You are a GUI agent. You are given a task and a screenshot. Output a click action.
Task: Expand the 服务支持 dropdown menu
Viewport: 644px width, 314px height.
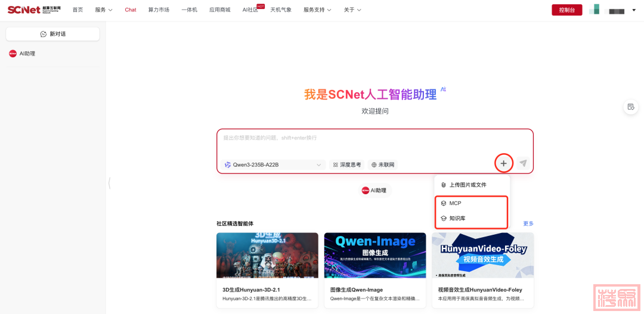pyautogui.click(x=317, y=10)
